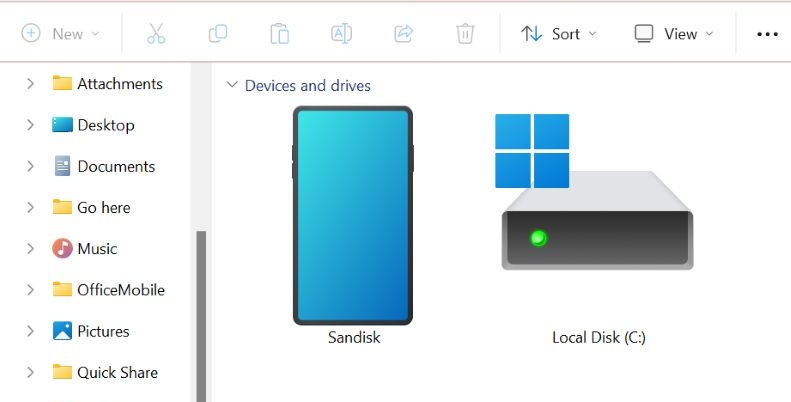Click the Devices and drives heading
The image size is (791, 402).
click(308, 85)
